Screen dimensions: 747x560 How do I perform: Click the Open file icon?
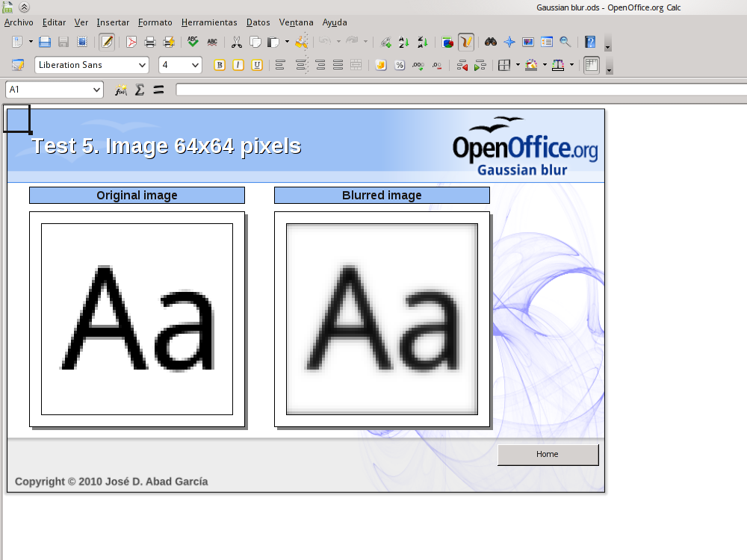click(x=45, y=42)
